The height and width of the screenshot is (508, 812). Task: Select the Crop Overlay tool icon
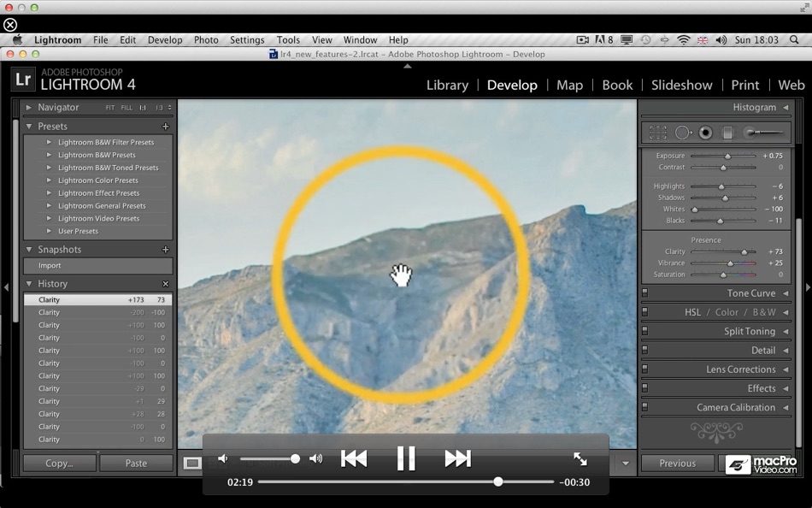coord(657,133)
